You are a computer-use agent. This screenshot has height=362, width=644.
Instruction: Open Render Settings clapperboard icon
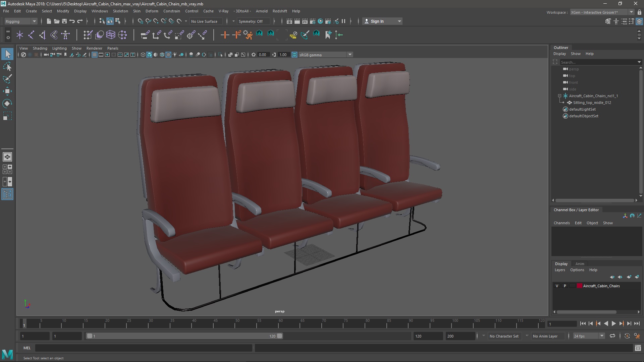coord(313,21)
